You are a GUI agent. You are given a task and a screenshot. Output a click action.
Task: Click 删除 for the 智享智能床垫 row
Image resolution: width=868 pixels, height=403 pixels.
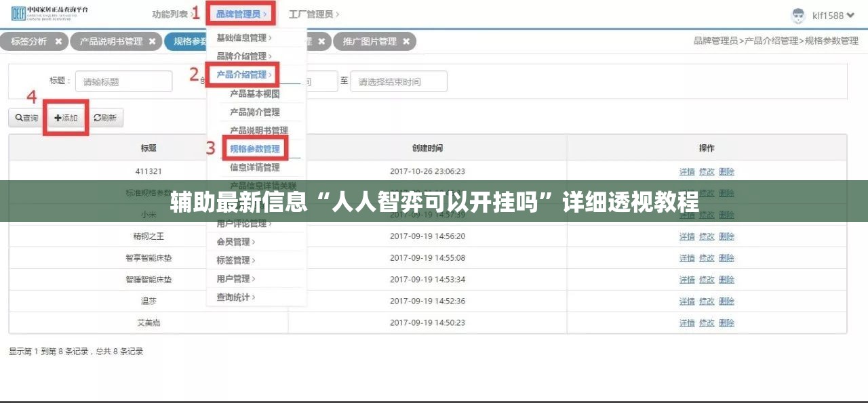[726, 258]
